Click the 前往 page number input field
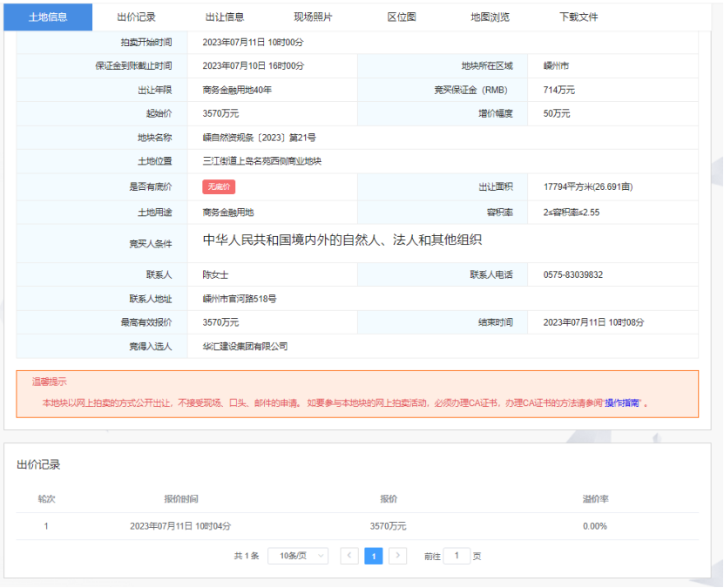This screenshot has height=588, width=724. 457,556
